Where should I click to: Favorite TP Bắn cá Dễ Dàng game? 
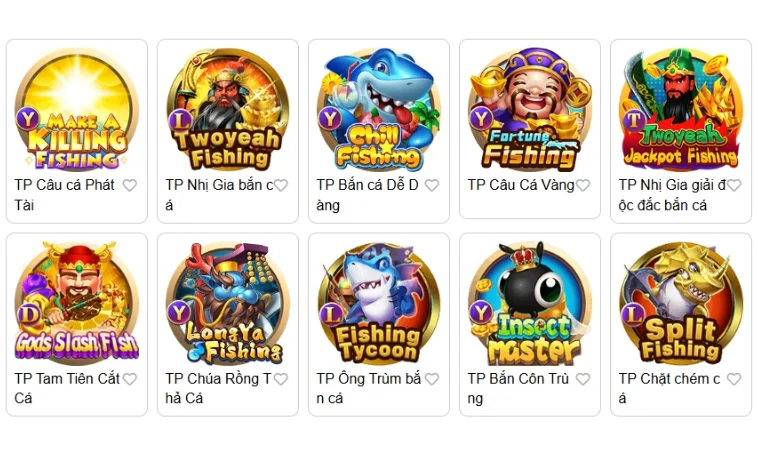(x=432, y=185)
